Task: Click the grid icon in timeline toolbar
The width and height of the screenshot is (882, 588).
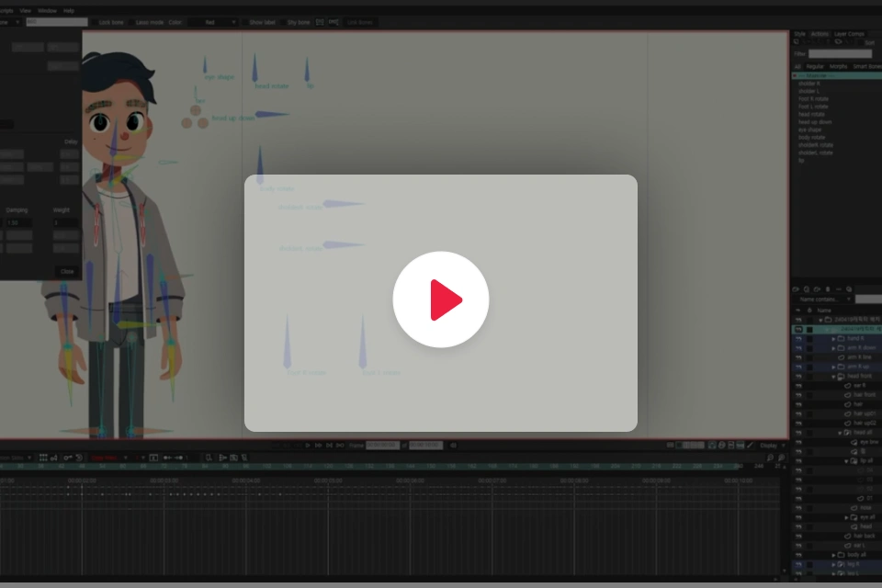Action: (43, 458)
